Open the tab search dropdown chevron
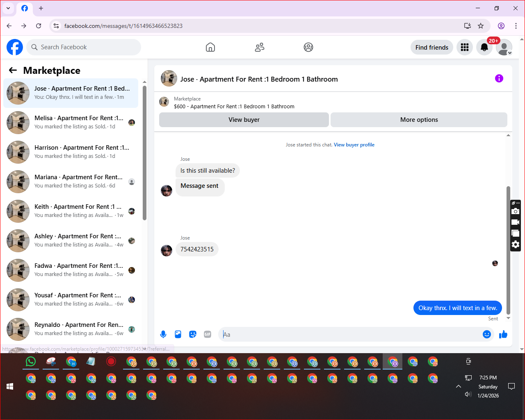The height and width of the screenshot is (420, 525). 8,8
